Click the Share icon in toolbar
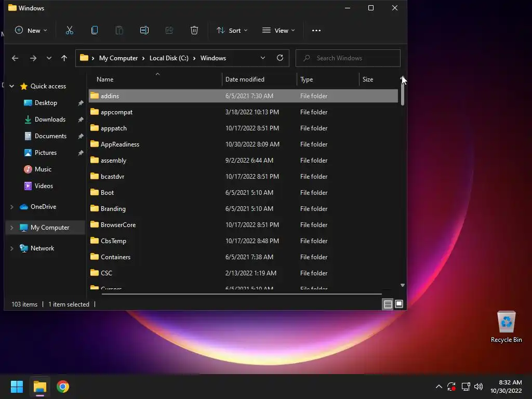Image resolution: width=532 pixels, height=399 pixels. click(169, 31)
